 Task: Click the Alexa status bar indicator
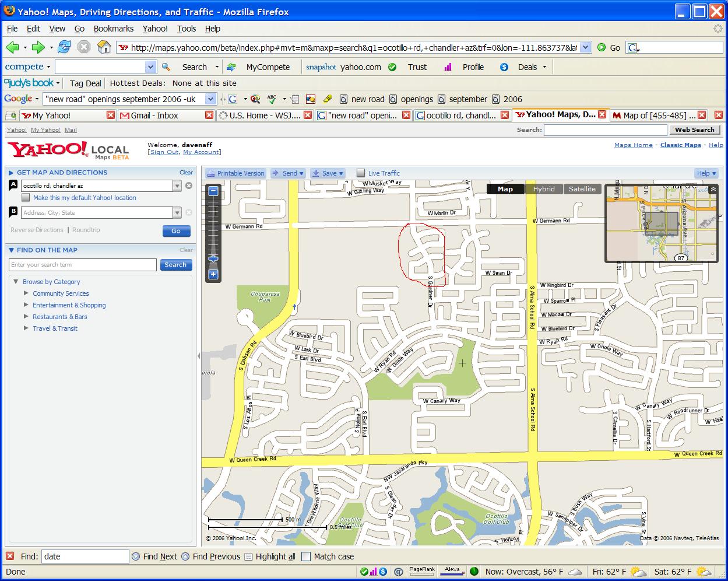click(x=452, y=571)
